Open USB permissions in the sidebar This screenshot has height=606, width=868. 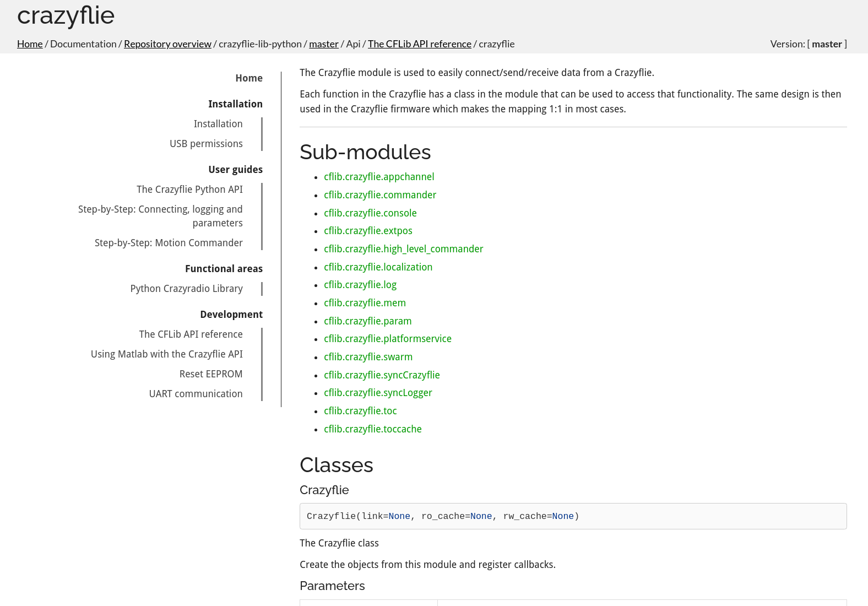pyautogui.click(x=206, y=144)
